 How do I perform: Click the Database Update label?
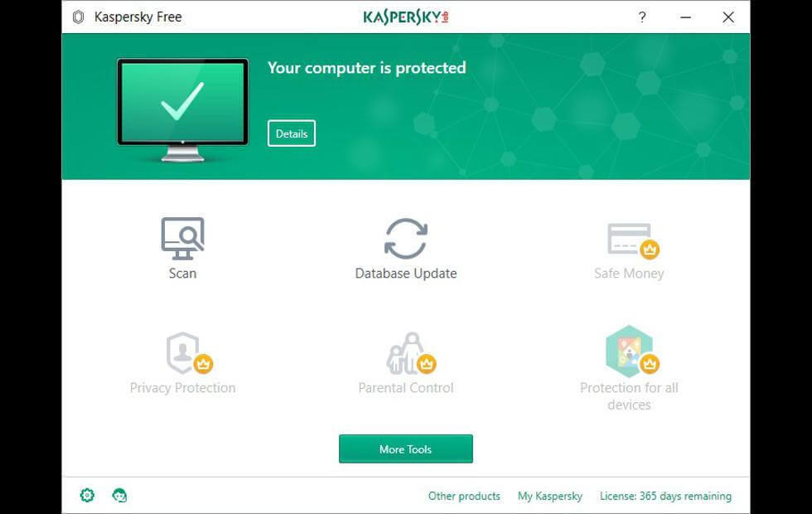(406, 273)
